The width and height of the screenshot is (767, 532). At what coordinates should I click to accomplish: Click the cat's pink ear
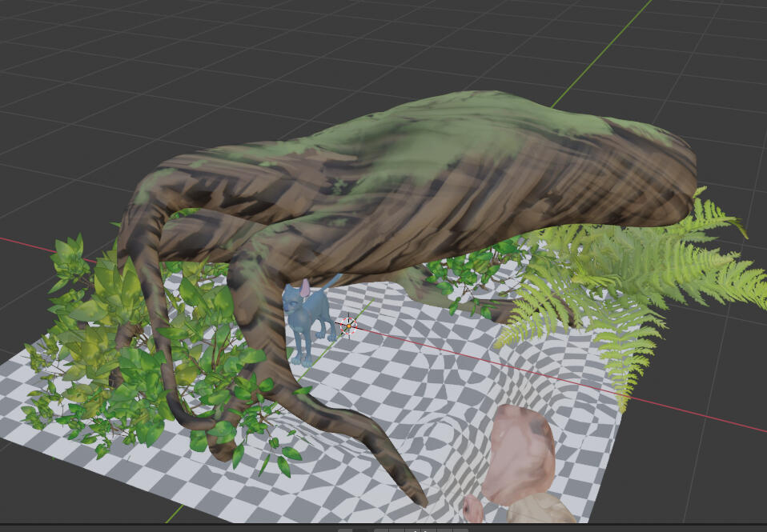pyautogui.click(x=304, y=287)
